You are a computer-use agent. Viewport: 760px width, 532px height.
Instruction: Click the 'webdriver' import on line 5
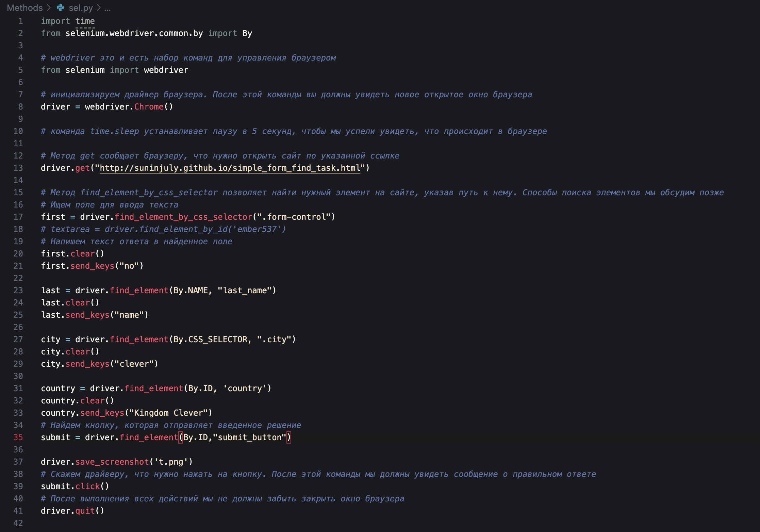click(166, 70)
